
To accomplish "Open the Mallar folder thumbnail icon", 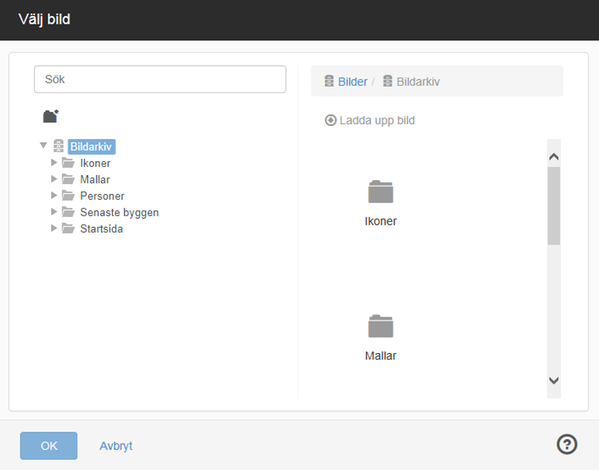I will (380, 326).
